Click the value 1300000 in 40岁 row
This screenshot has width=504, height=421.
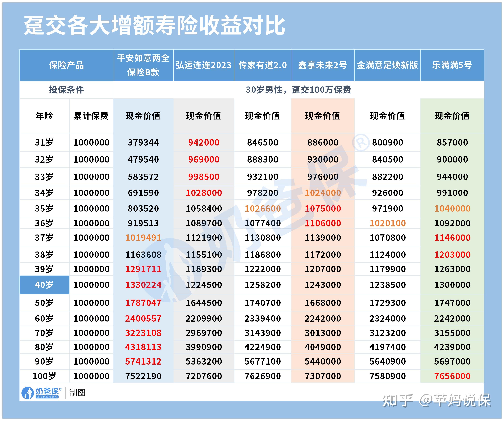coord(452,285)
